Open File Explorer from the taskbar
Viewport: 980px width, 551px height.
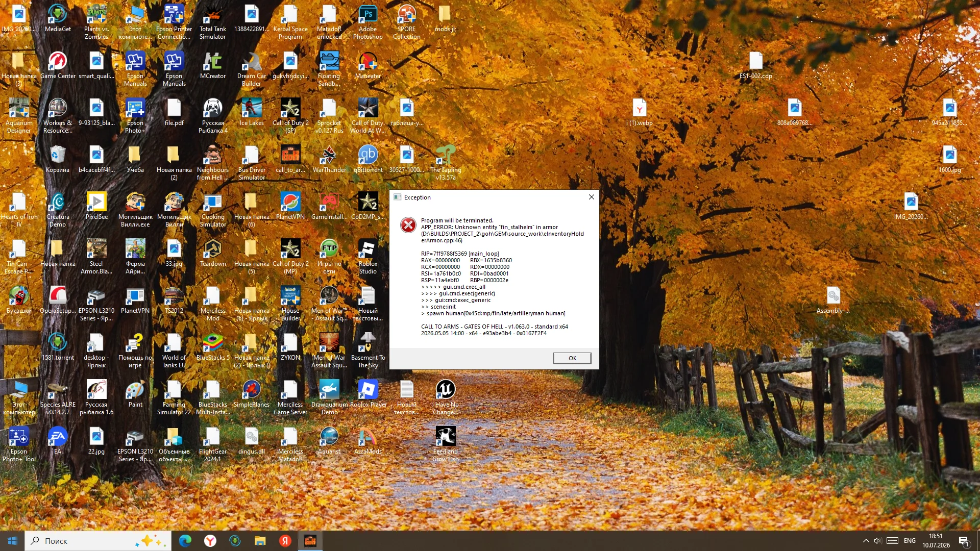[260, 541]
